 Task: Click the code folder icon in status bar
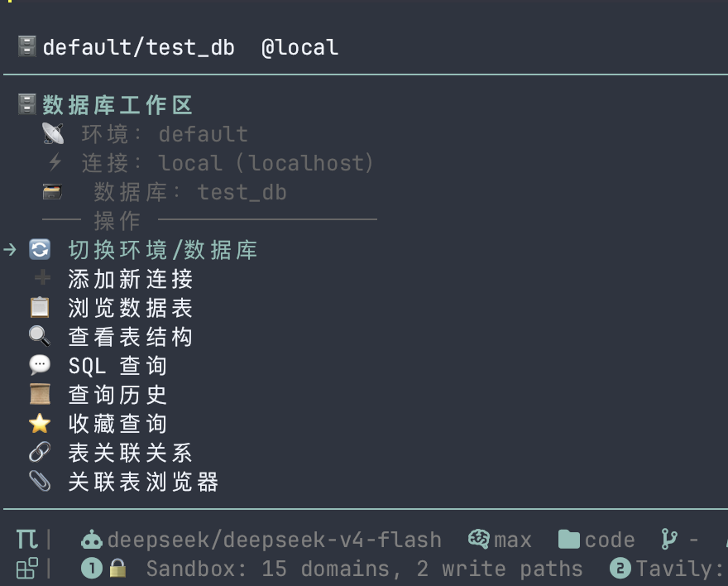[x=569, y=540]
